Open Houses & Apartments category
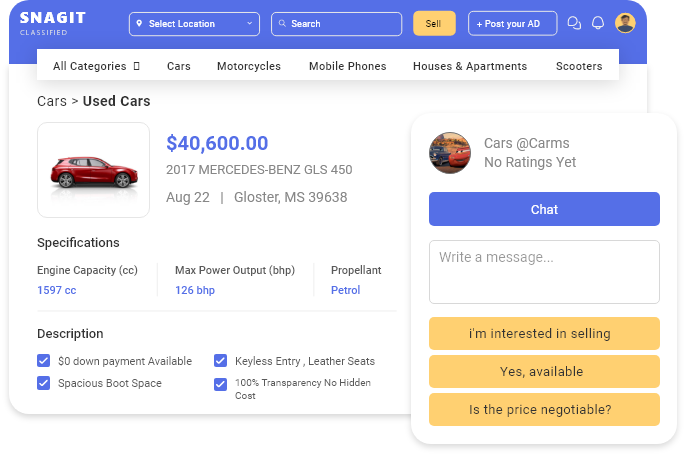Image resolution: width=686 pixels, height=456 pixels. click(469, 66)
